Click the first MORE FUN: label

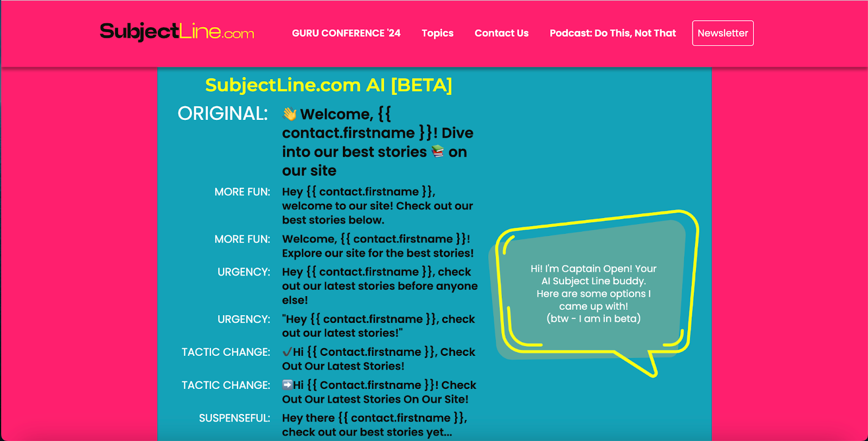point(242,192)
